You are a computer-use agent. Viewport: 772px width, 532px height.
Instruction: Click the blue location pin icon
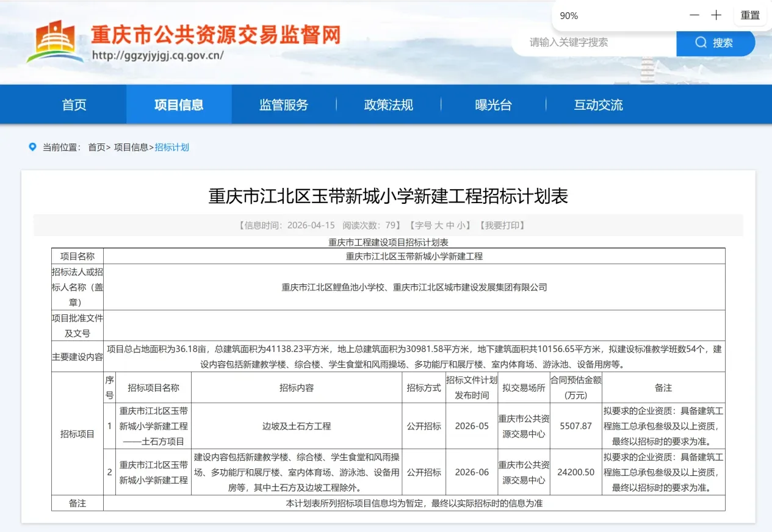(32, 147)
